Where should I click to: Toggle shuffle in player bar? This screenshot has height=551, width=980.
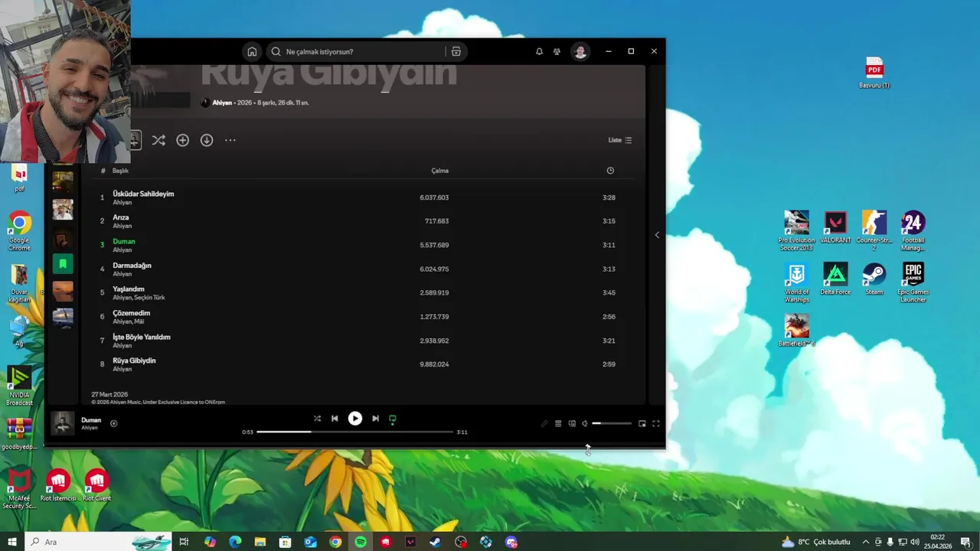click(317, 419)
